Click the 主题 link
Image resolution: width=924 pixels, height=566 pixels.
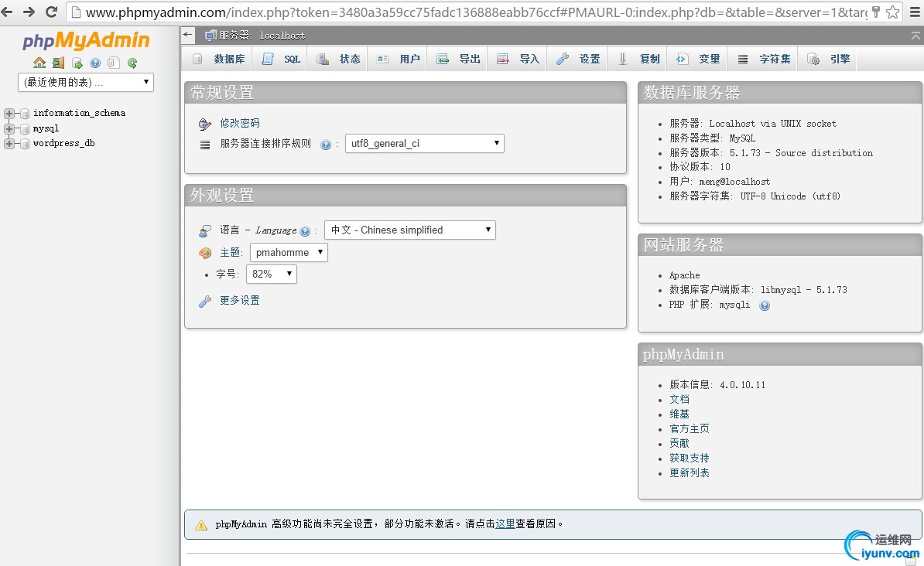[x=230, y=253]
